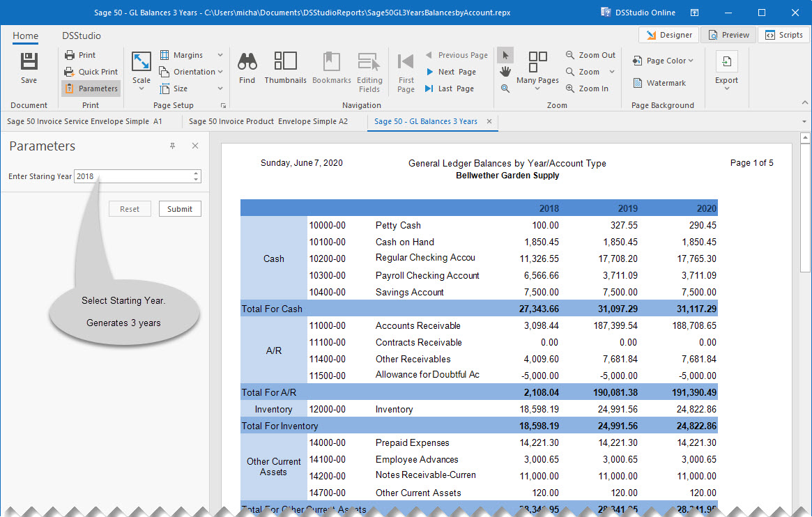The height and width of the screenshot is (517, 812).
Task: Increase the starting year value
Action: 197,173
